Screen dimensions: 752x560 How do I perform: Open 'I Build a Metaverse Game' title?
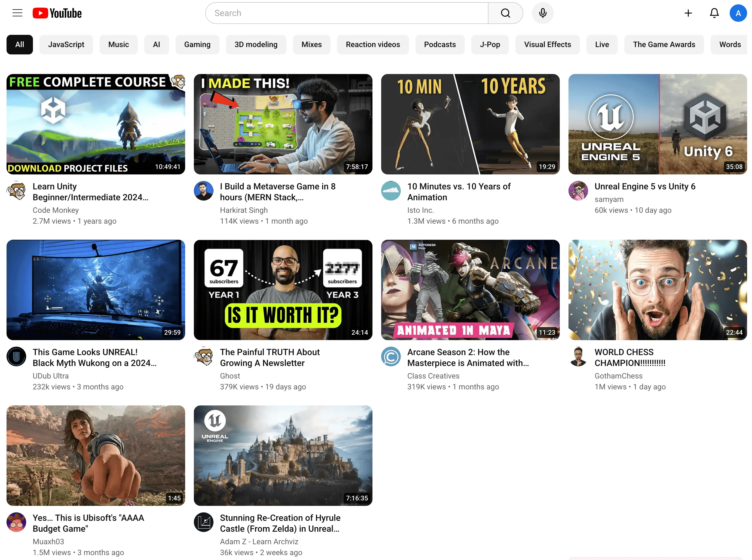pyautogui.click(x=277, y=192)
